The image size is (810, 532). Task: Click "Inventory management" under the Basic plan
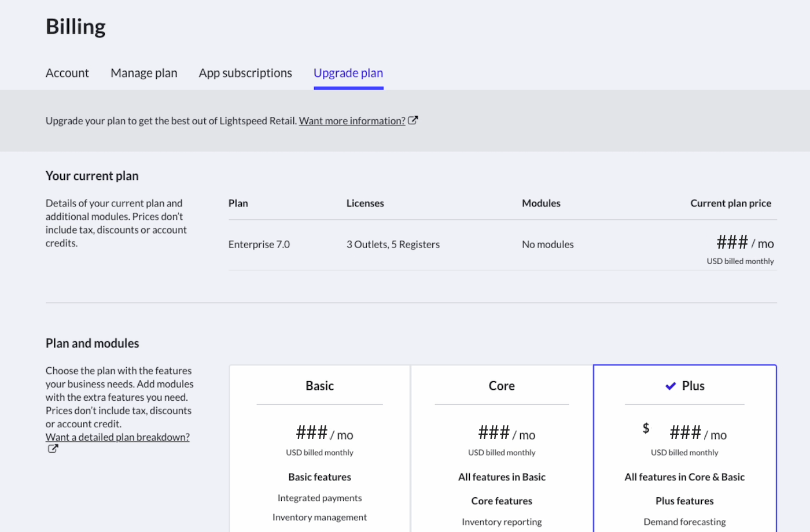(x=319, y=517)
